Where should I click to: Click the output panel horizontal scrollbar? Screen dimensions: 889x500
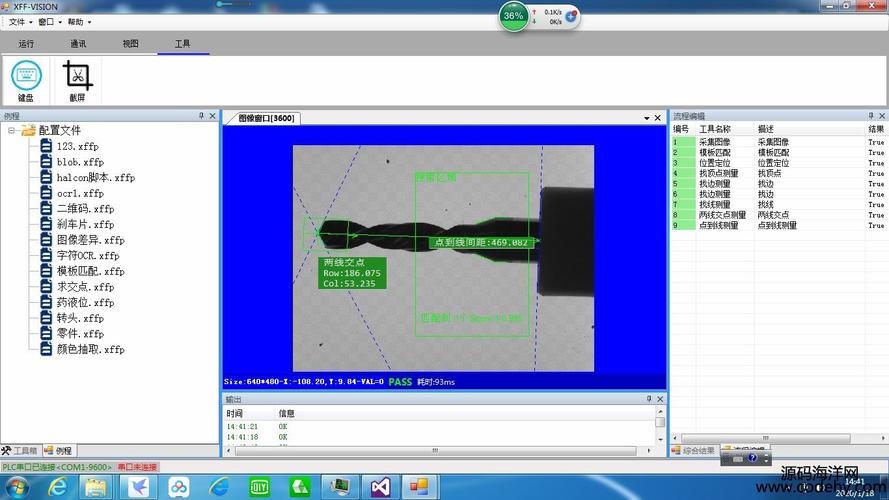pyautogui.click(x=435, y=451)
